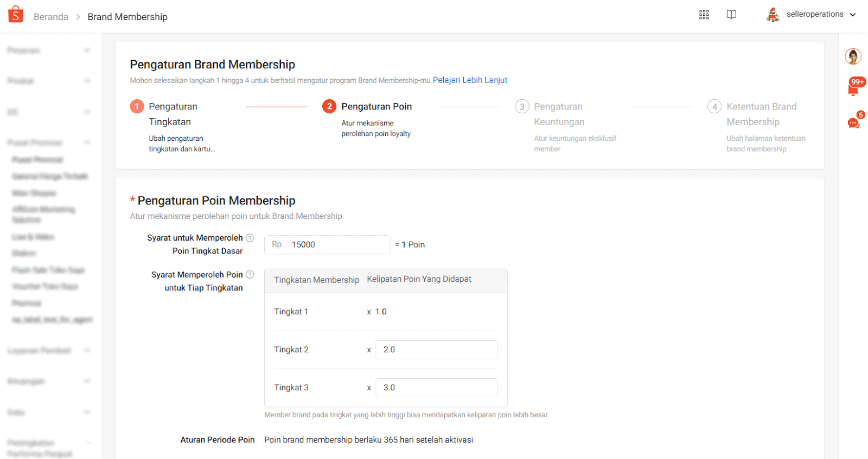Screen dimensions: 868x459
Task: Select the Pengaturan Poin step
Action: pos(376,107)
